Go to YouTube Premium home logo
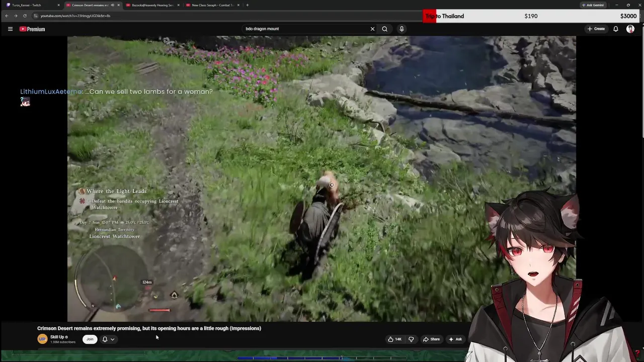This screenshot has height=362, width=644. pos(32,29)
